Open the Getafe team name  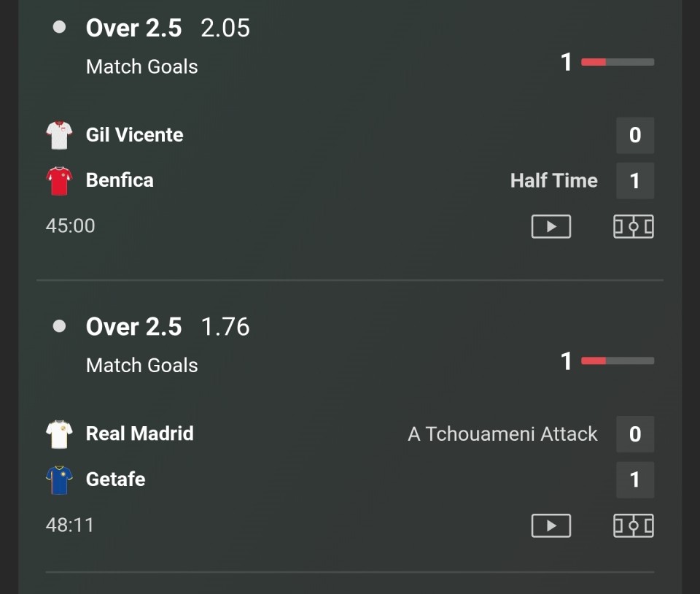(115, 479)
